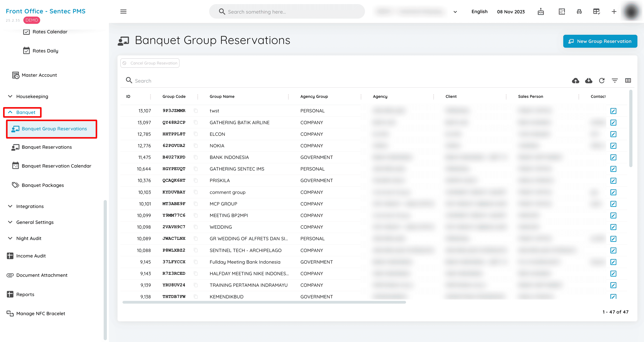This screenshot has height=342, width=644.
Task: Click the table vertical scrollbar
Action: click(630, 129)
